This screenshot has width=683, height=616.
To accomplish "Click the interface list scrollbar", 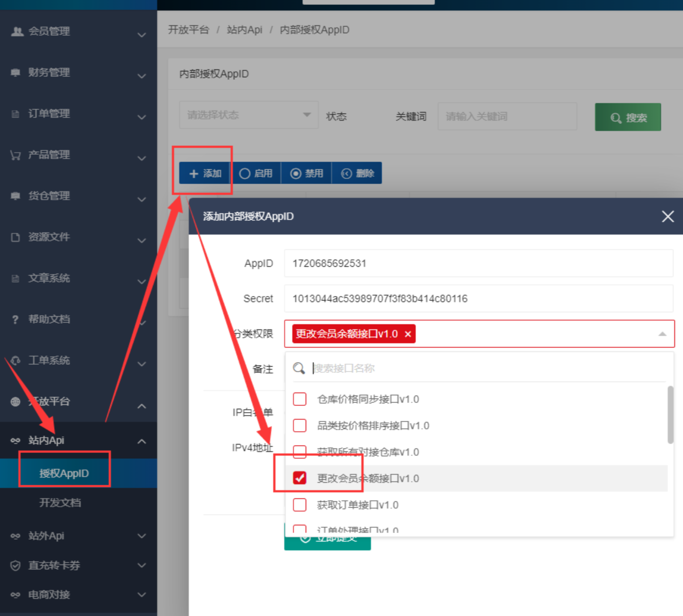I will click(670, 414).
